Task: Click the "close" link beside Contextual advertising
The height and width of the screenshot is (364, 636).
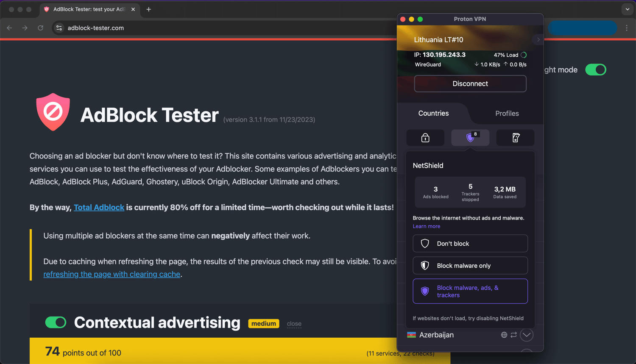Action: (x=294, y=324)
